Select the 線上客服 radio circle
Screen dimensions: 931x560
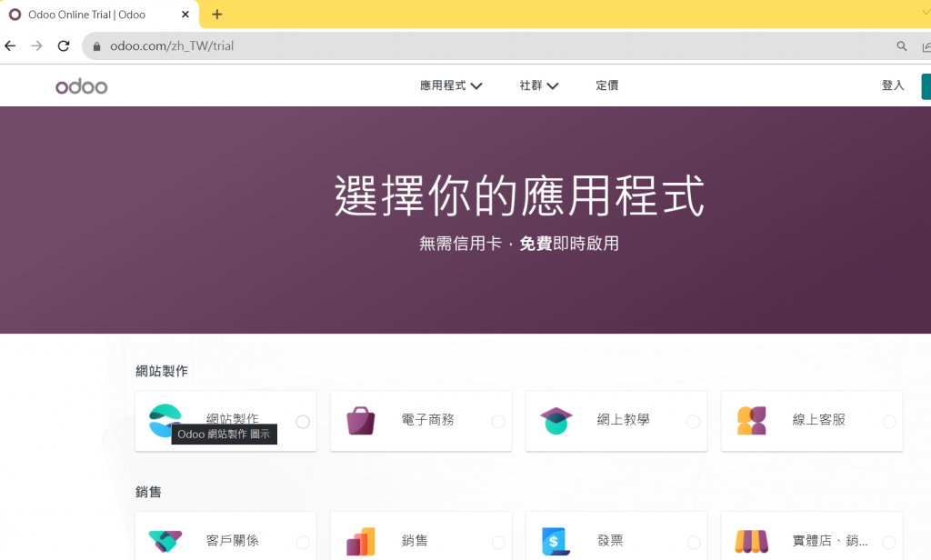(x=889, y=422)
